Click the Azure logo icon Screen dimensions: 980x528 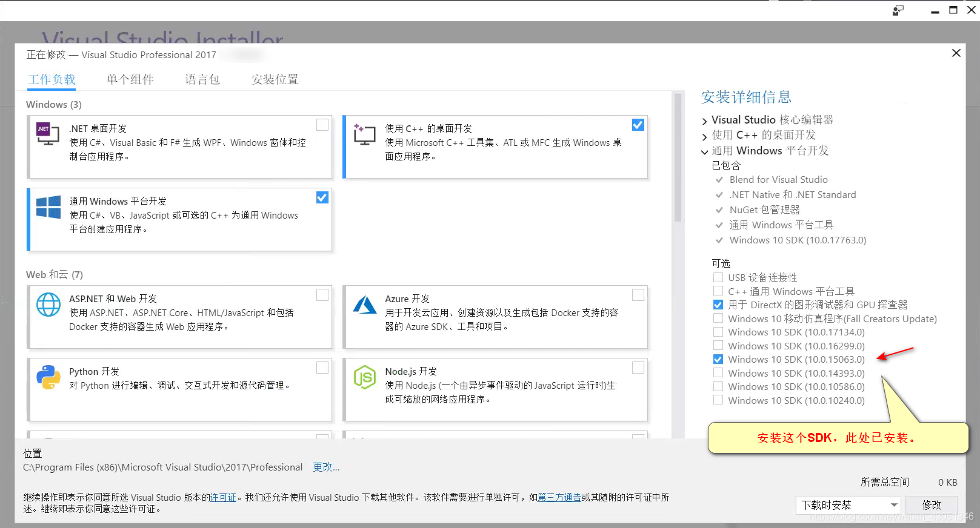click(x=365, y=305)
